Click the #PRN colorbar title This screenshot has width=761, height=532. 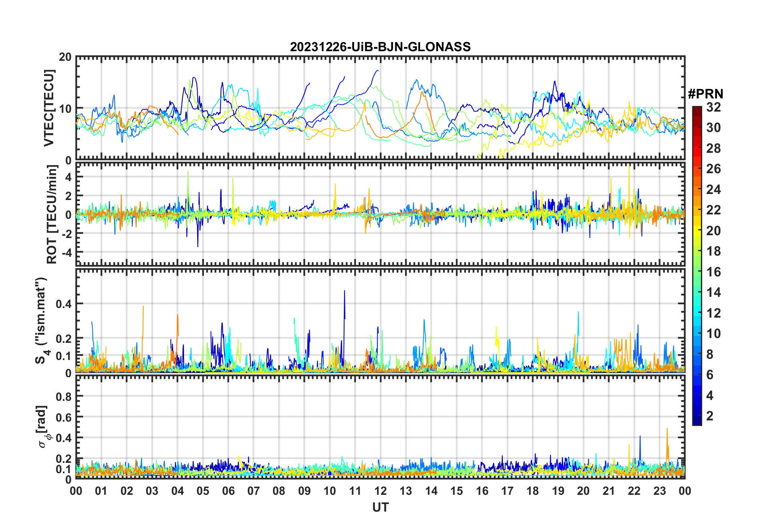tap(706, 94)
